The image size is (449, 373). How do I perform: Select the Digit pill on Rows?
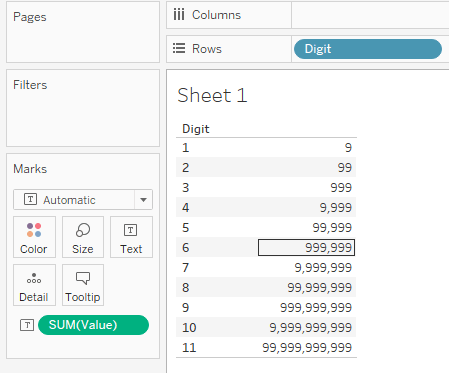368,49
